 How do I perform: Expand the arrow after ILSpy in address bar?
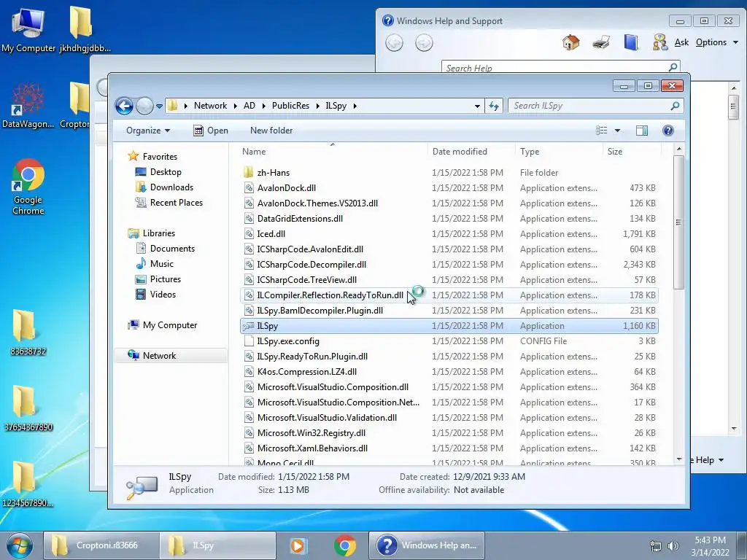(x=355, y=106)
